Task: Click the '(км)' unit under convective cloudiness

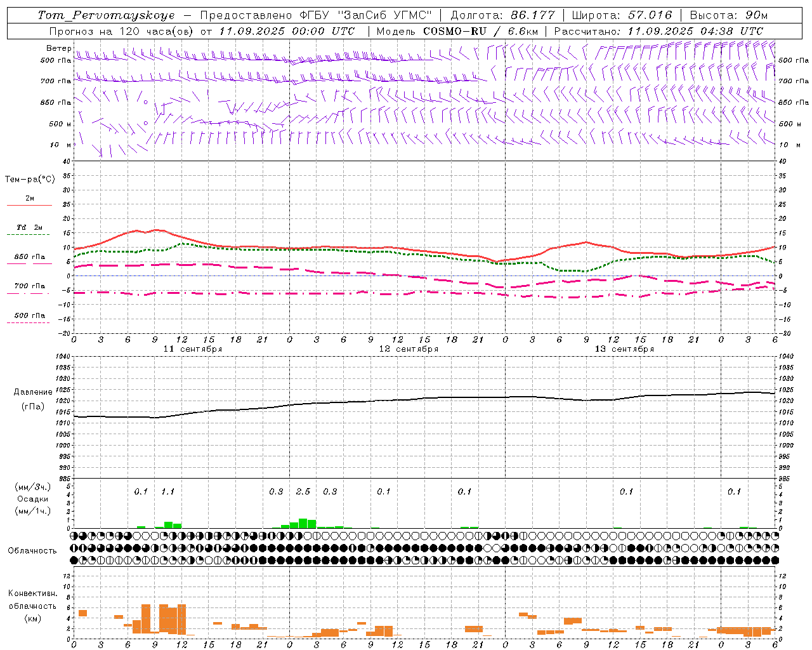Action: (32, 618)
